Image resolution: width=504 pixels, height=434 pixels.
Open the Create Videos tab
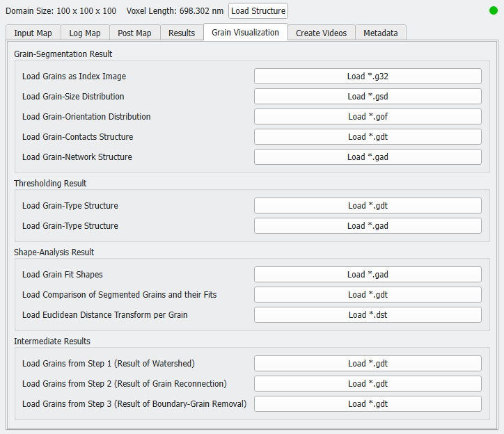pyautogui.click(x=322, y=33)
